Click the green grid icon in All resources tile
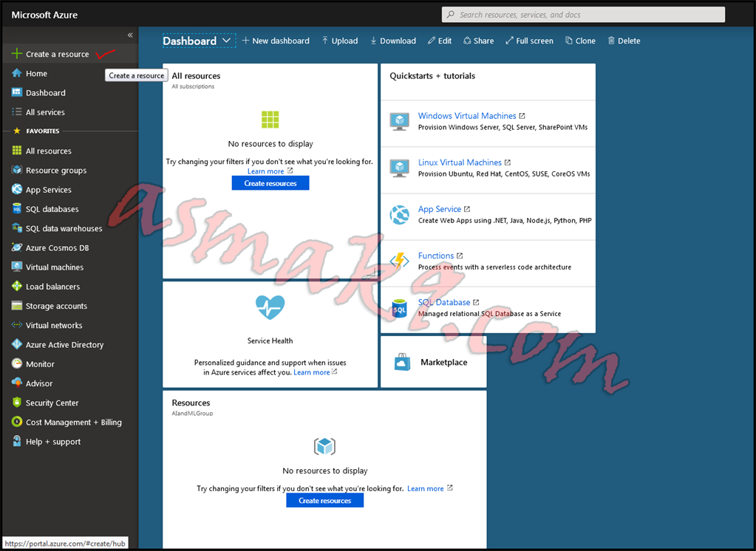 point(270,120)
